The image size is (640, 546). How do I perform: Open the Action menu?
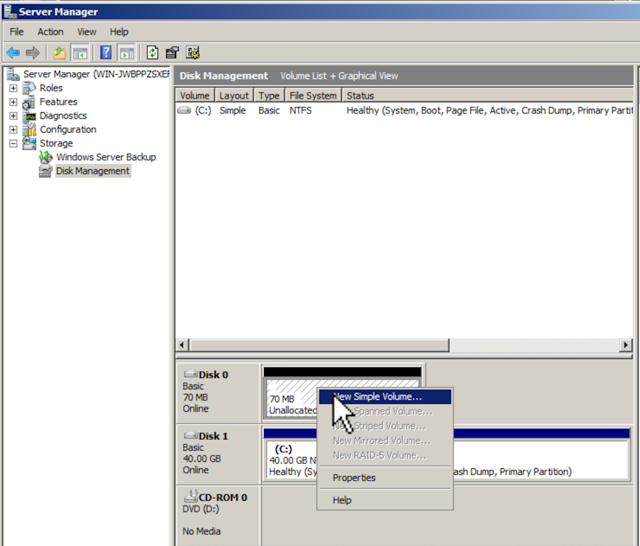click(x=50, y=32)
